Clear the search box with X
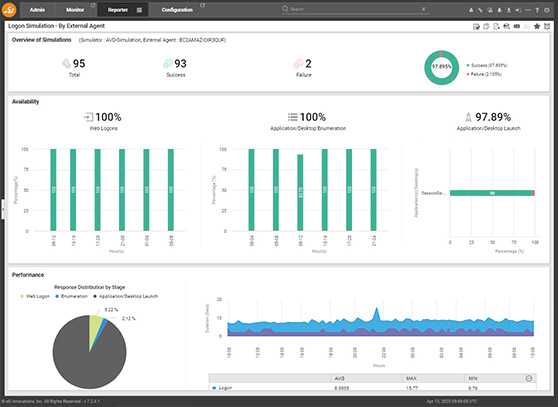Screen dimensions: 558x407 pyautogui.click(x=423, y=9)
